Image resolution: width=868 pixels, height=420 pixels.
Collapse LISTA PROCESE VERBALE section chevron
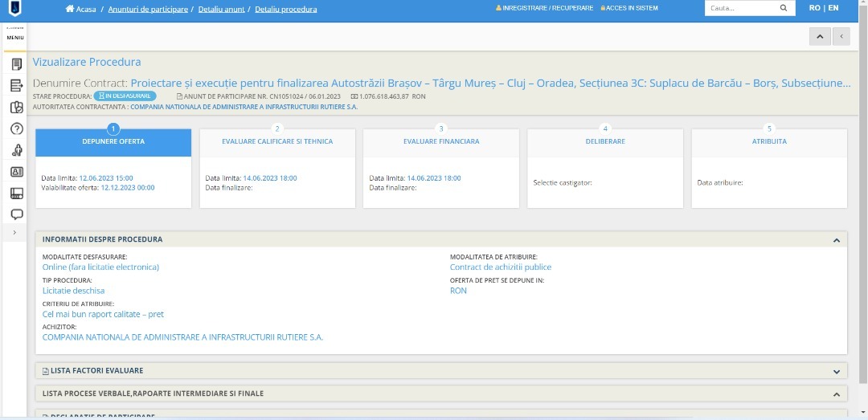837,394
